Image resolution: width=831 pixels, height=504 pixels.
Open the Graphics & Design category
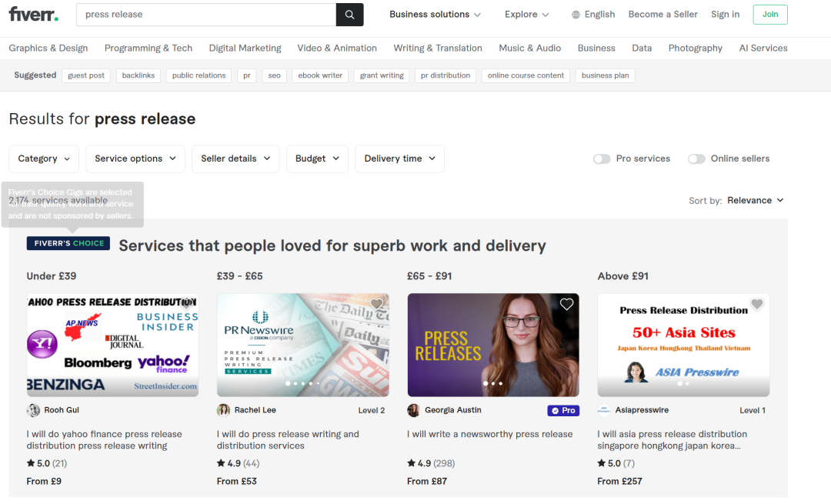tap(48, 48)
